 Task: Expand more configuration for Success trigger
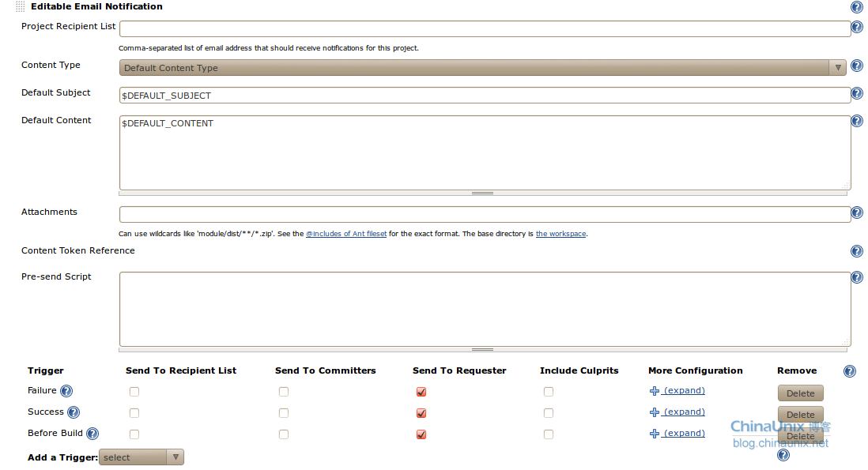(684, 412)
